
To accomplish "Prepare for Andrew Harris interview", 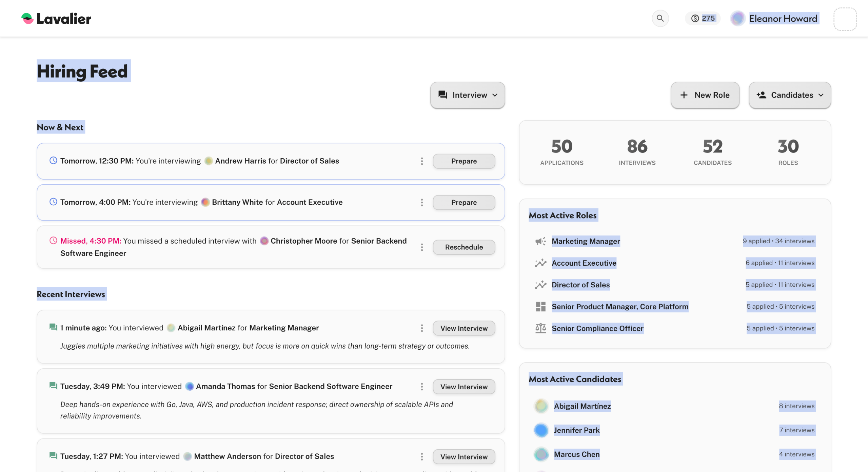I will [463, 161].
